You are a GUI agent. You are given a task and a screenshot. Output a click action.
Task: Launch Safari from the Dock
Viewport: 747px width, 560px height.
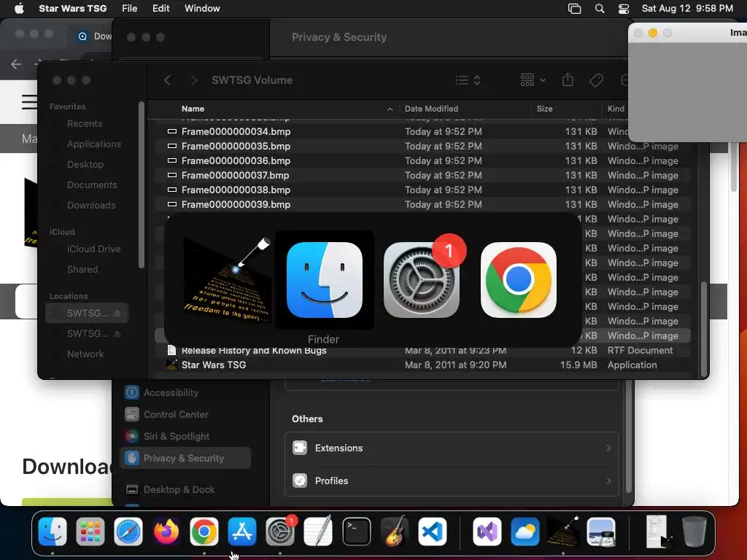(128, 532)
